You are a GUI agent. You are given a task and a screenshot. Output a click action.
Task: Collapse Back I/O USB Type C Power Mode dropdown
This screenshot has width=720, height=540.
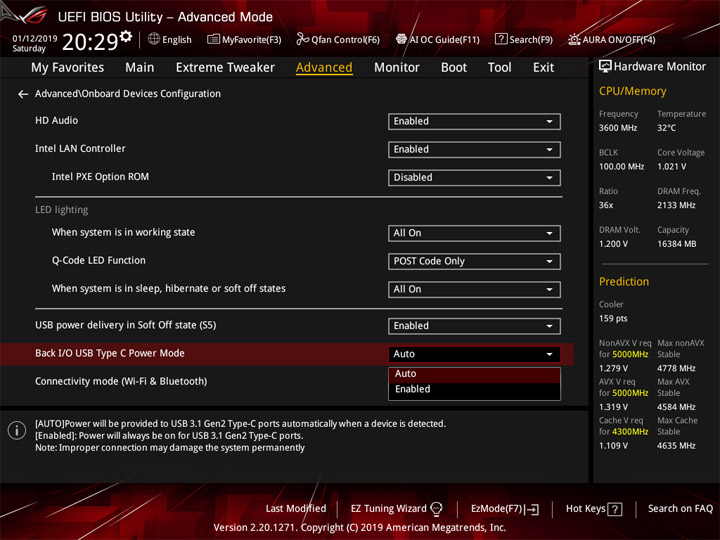pos(474,354)
